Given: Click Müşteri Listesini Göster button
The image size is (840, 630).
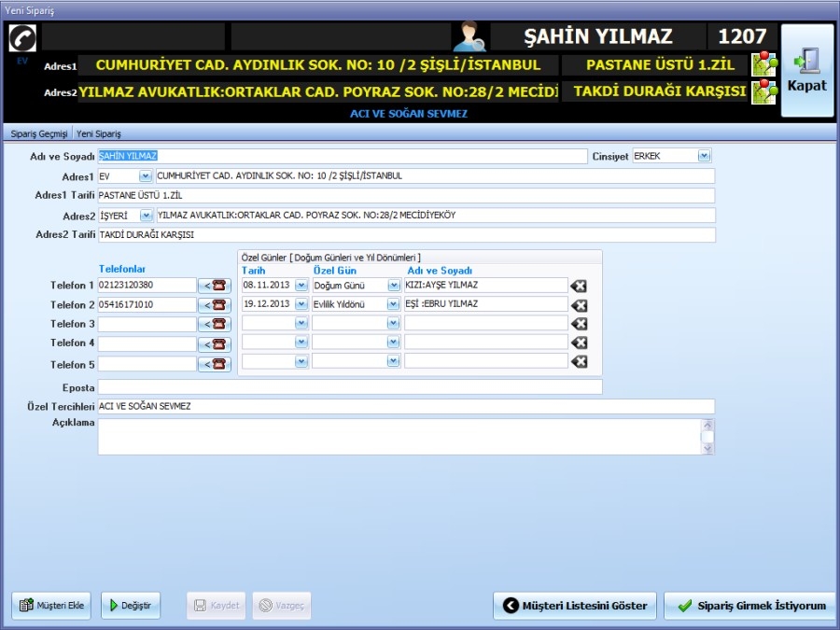Looking at the screenshot, I should 575,606.
